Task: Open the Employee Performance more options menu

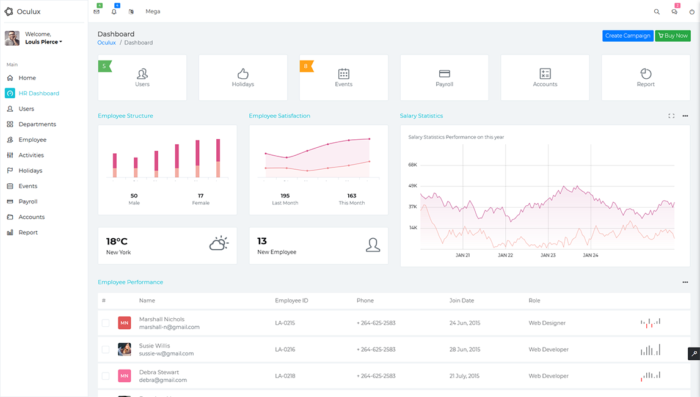Action: (685, 282)
